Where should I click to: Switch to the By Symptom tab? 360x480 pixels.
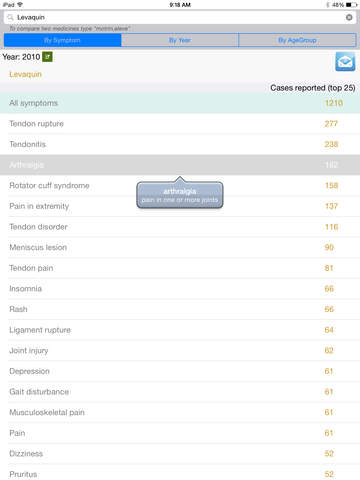tap(62, 40)
